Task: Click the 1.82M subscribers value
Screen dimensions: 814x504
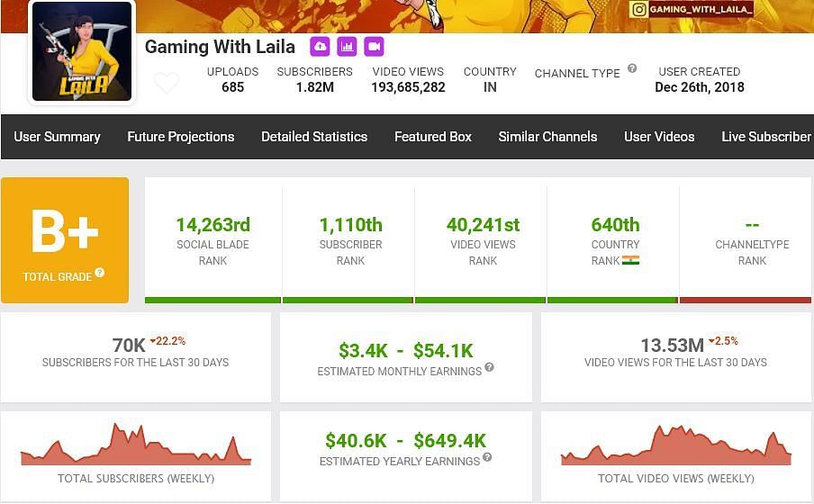Action: click(314, 87)
